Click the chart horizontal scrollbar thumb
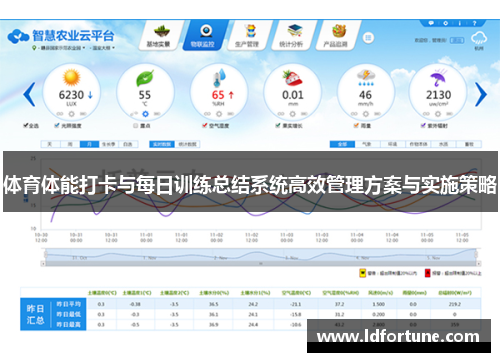Viewport: 500px width, 362px height. pyautogui.click(x=261, y=263)
